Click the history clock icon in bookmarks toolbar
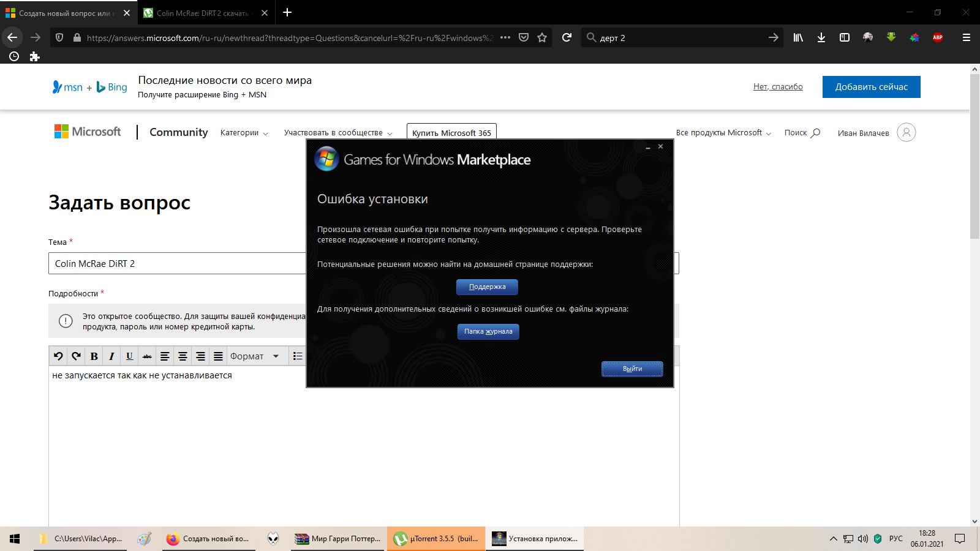This screenshot has width=980, height=551. click(14, 56)
